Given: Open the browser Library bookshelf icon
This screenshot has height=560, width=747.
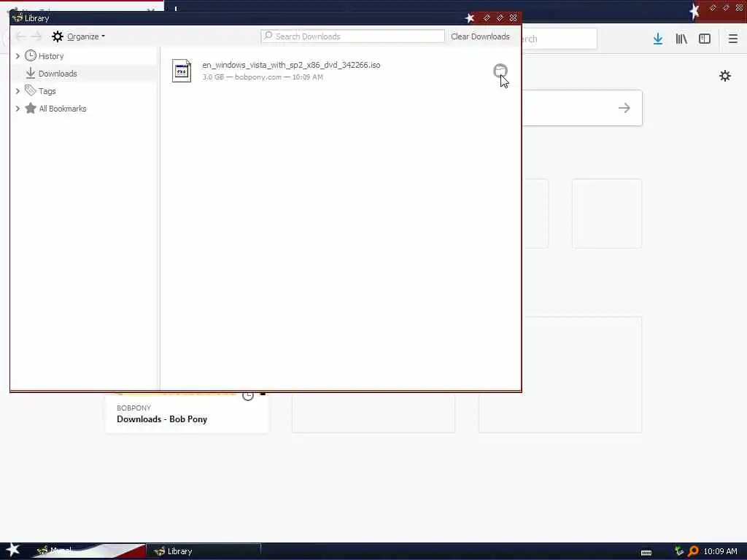Looking at the screenshot, I should point(681,39).
